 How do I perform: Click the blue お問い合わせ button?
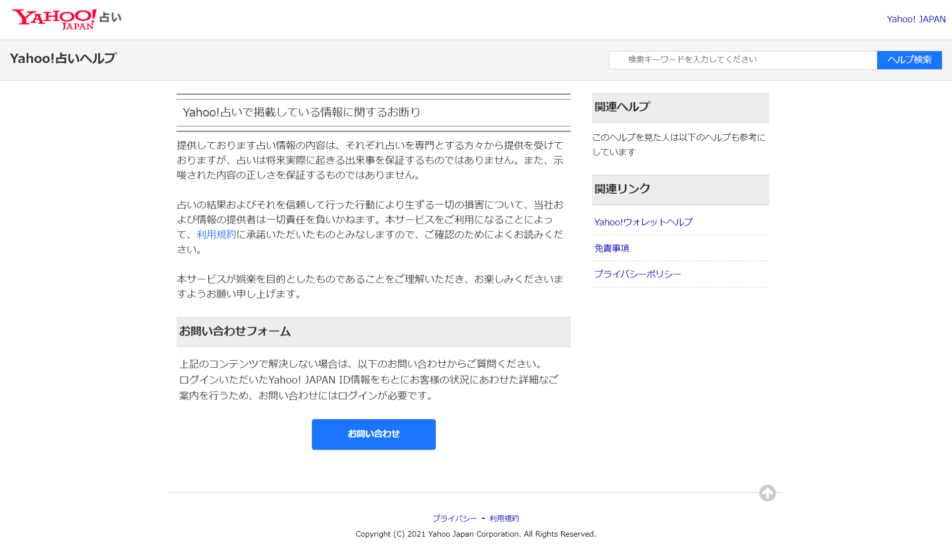click(373, 434)
